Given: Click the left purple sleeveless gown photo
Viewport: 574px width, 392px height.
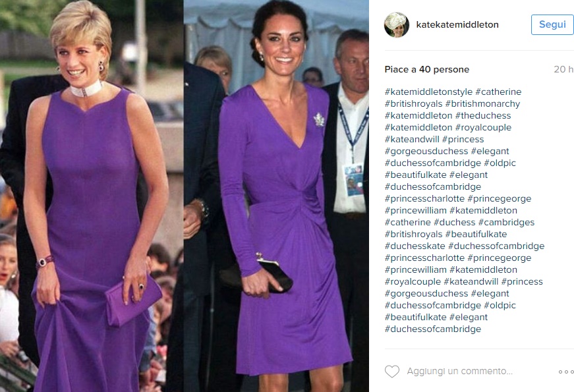Looking at the screenshot, I should (92, 196).
